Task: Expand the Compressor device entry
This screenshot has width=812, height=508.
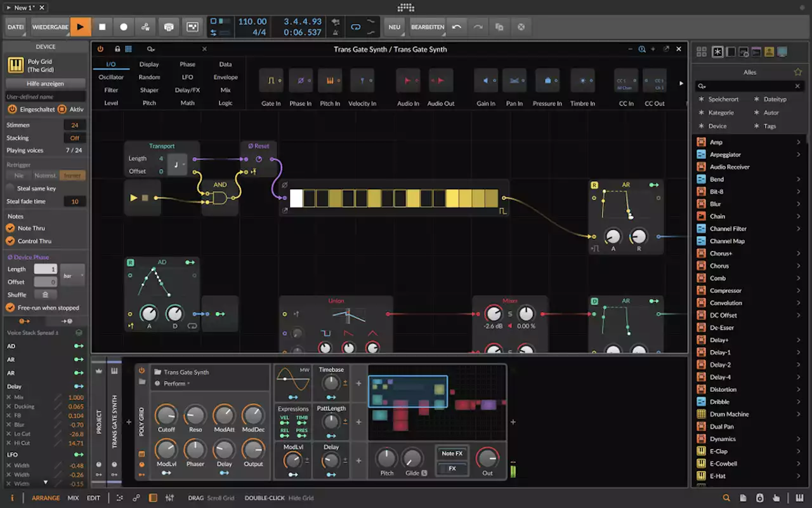Action: point(799,291)
